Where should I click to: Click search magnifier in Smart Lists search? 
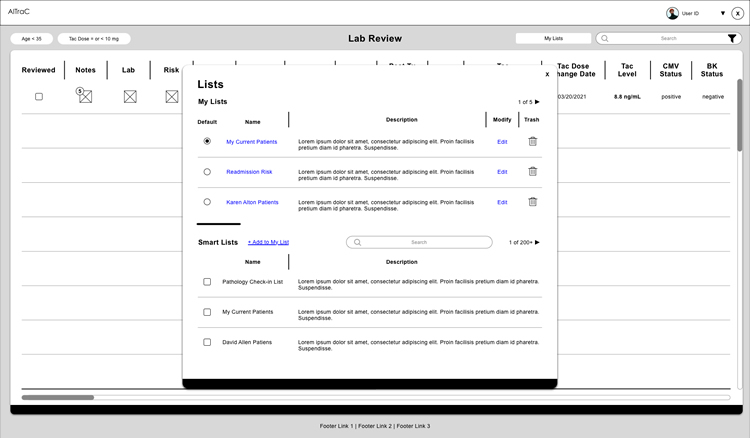click(357, 242)
